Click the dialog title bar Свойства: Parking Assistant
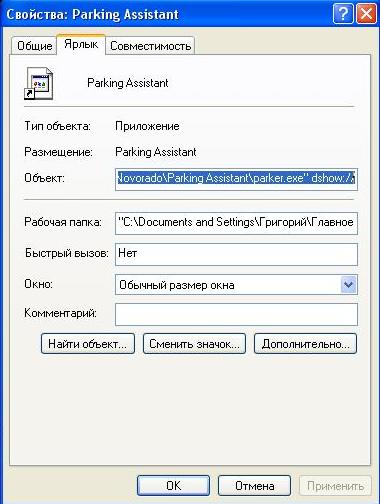380x504 pixels. click(167, 15)
